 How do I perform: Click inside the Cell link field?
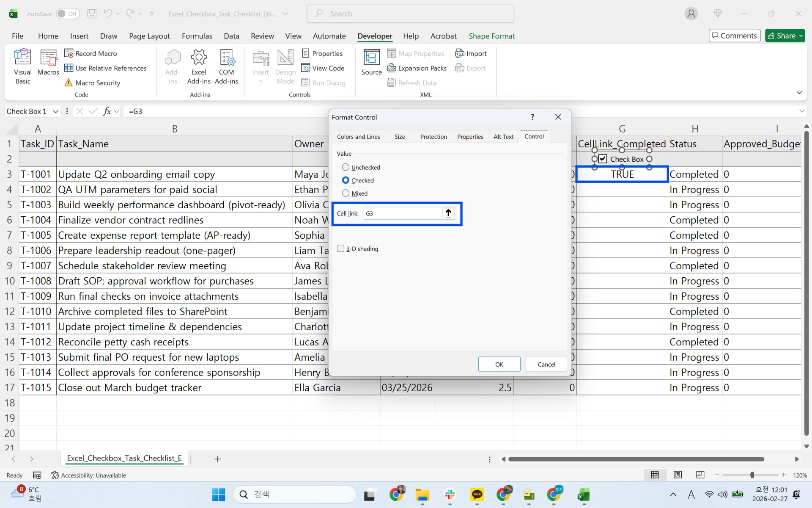coord(402,213)
